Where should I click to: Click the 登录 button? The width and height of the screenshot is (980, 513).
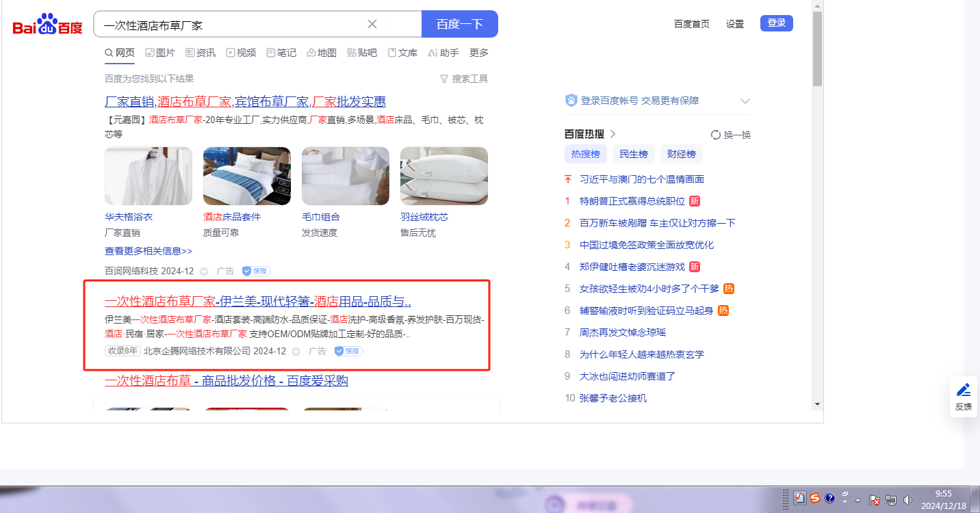click(777, 23)
